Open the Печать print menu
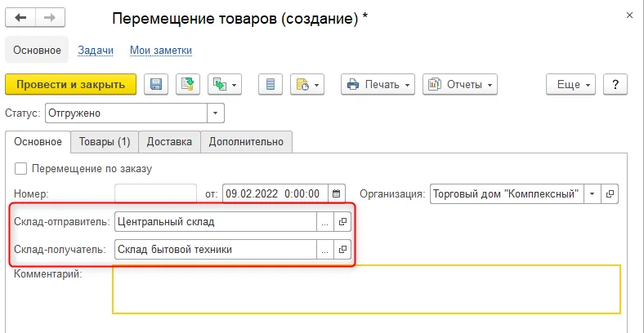The height and width of the screenshot is (333, 644). [x=378, y=85]
